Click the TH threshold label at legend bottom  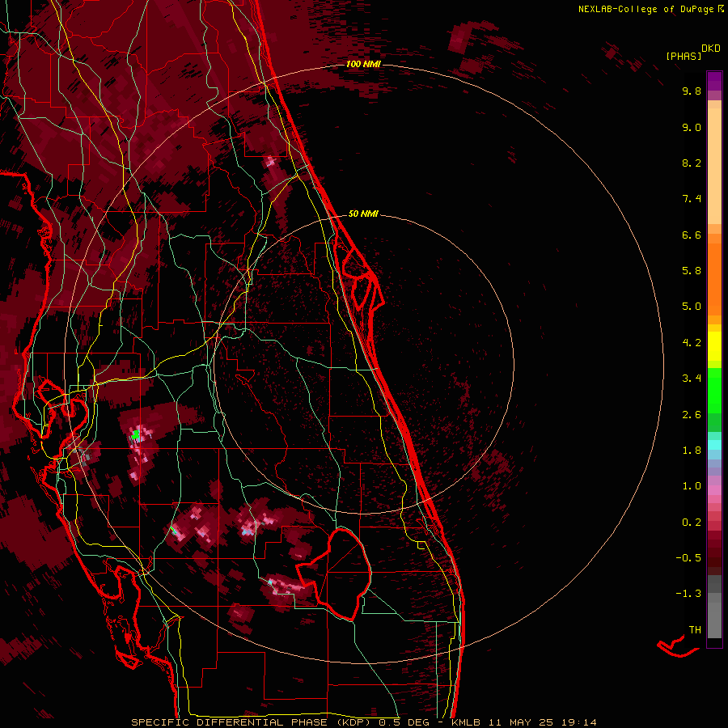[x=695, y=630]
